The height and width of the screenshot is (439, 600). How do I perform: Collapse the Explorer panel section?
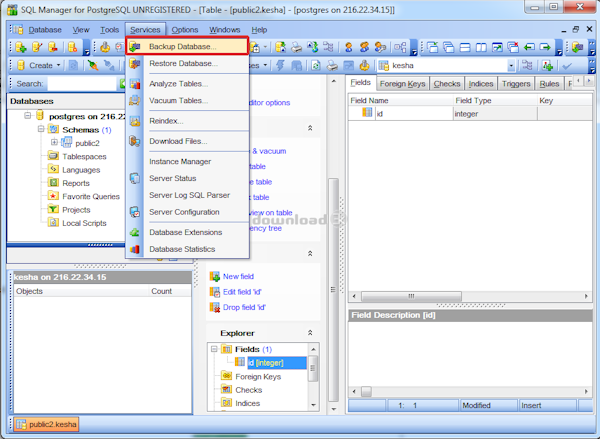click(x=310, y=332)
